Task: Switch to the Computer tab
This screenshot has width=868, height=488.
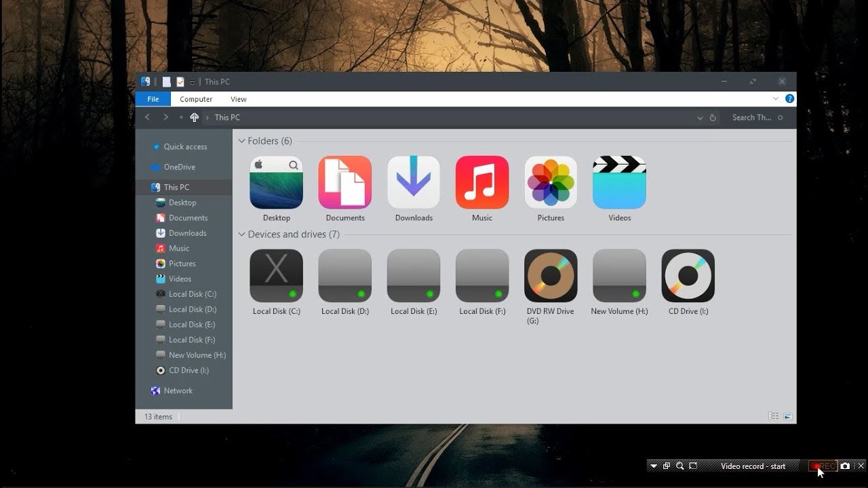Action: point(195,99)
